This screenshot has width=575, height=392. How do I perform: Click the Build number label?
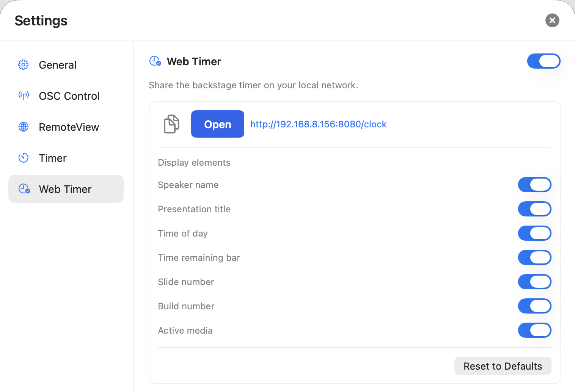pyautogui.click(x=186, y=306)
